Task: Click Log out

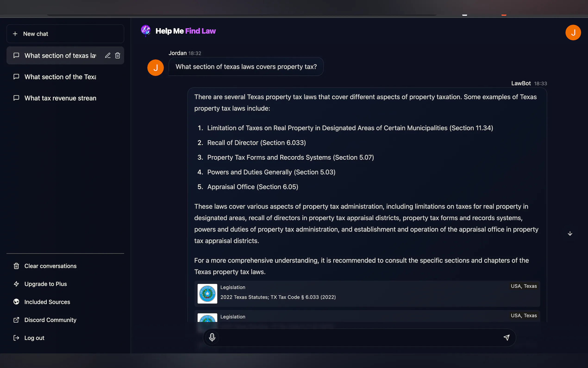Action: (x=34, y=338)
